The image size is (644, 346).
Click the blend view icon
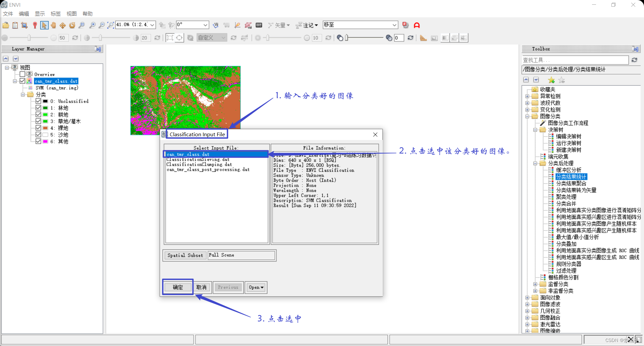(445, 38)
